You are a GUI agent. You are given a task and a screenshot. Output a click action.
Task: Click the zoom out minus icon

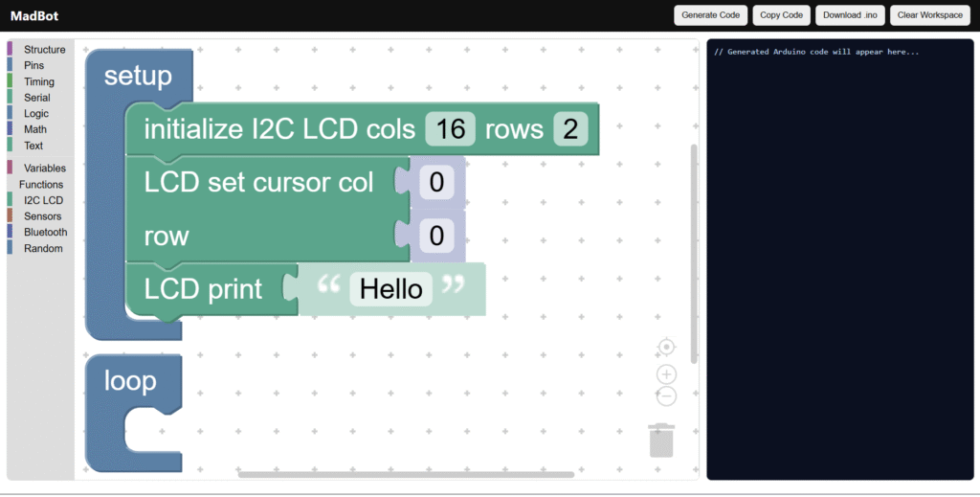[667, 395]
